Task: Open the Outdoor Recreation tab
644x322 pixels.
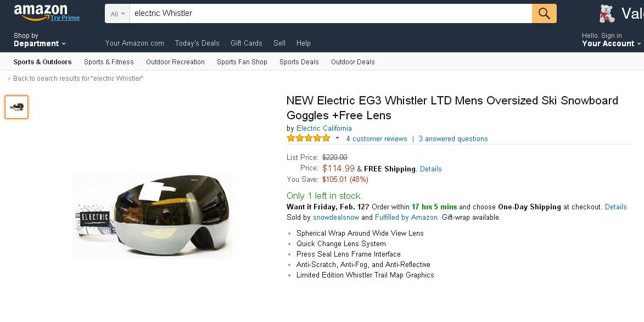Action: (x=175, y=62)
